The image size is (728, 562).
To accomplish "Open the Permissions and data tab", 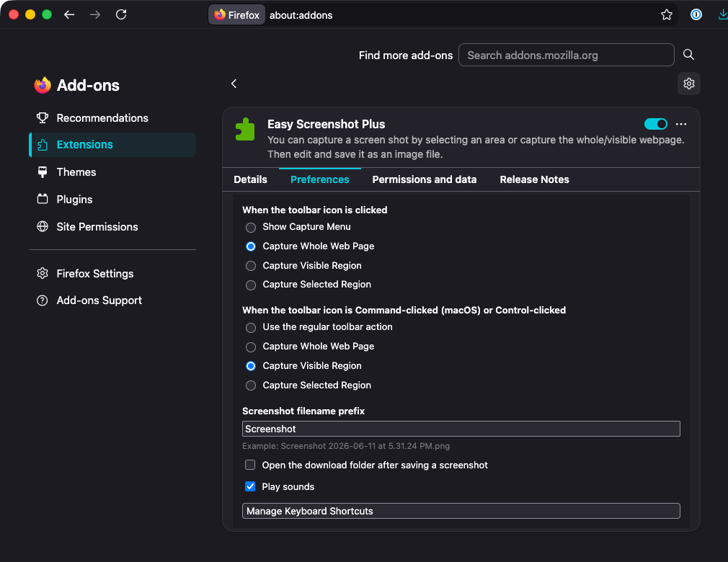I will tap(425, 179).
